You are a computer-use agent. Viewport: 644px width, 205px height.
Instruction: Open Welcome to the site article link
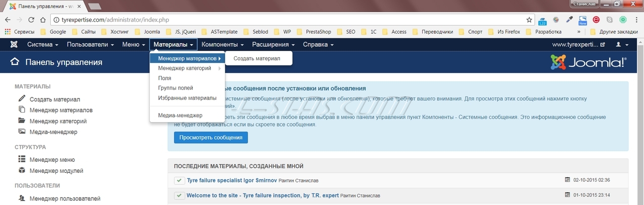coord(263,195)
